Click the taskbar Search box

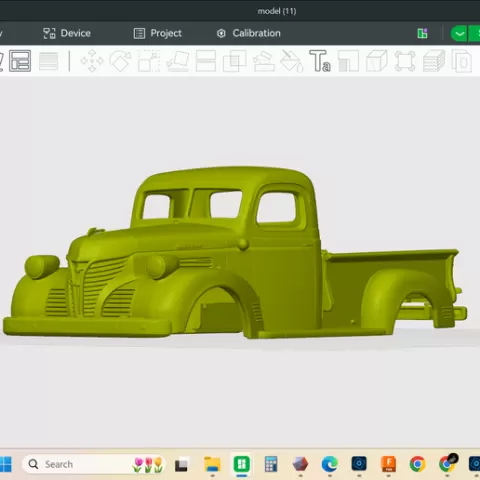(x=94, y=464)
